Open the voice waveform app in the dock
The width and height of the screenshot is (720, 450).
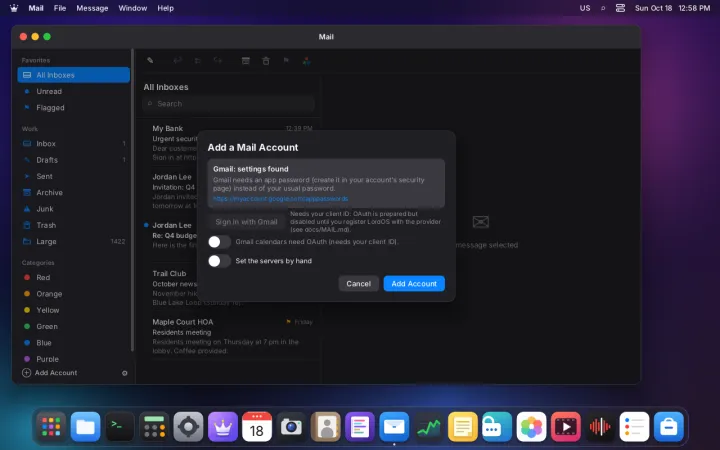coord(600,427)
